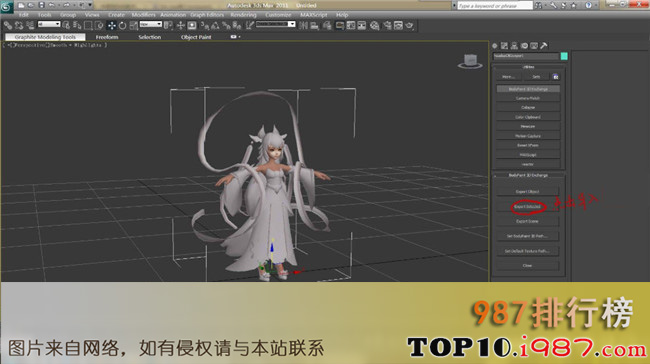Activate the Select Object tool

(x=66, y=26)
